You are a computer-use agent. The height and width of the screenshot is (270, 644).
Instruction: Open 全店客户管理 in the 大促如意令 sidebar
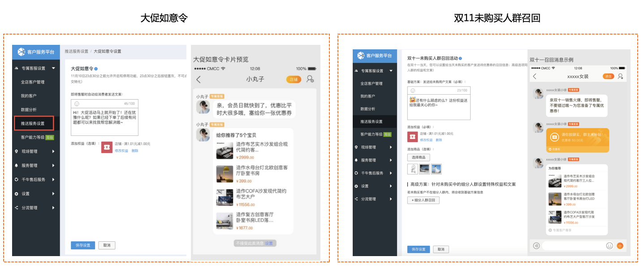click(32, 82)
